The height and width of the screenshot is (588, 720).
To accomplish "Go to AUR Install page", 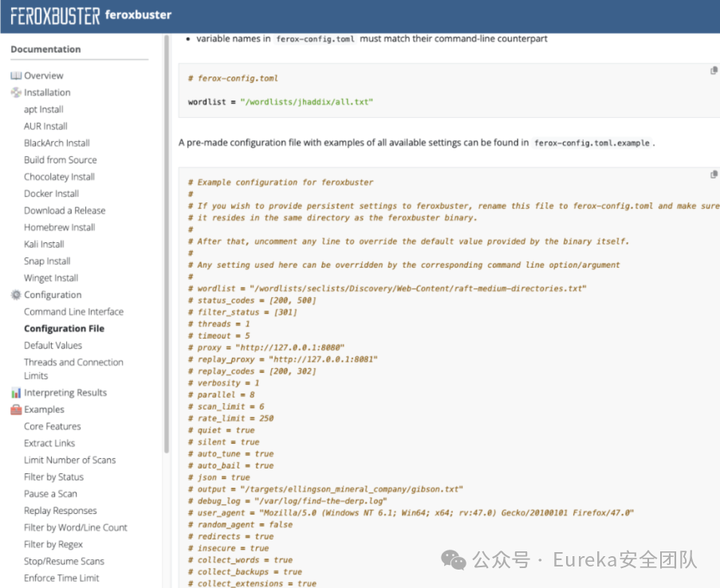I will coord(45,126).
